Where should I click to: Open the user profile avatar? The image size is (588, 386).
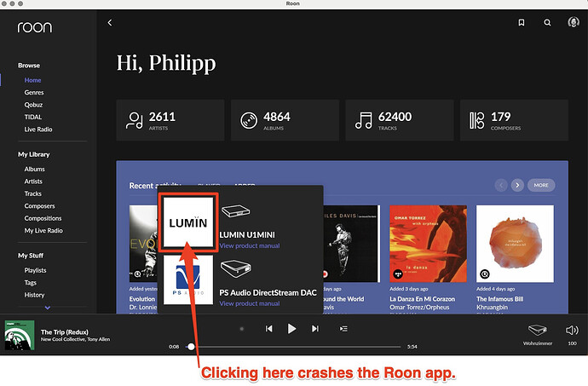point(573,22)
